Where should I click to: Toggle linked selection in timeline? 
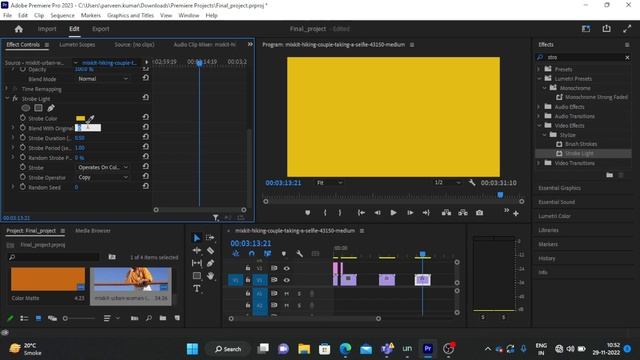click(x=267, y=254)
